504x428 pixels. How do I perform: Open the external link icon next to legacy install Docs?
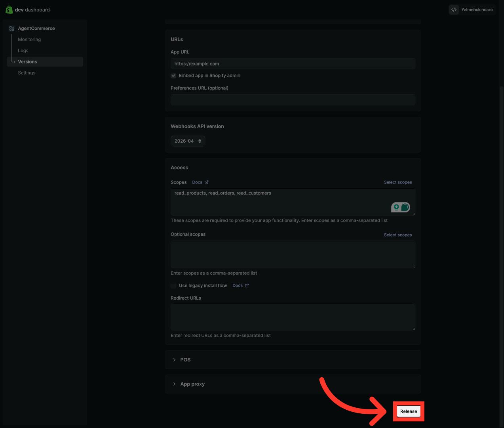click(x=247, y=286)
